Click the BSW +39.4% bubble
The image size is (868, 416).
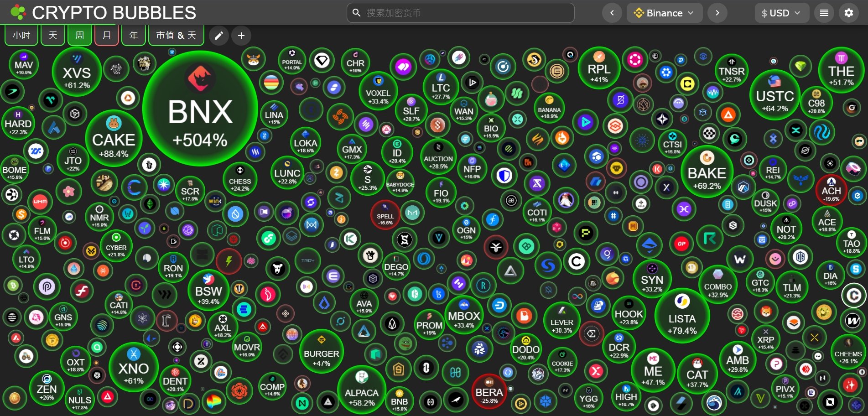pos(209,291)
